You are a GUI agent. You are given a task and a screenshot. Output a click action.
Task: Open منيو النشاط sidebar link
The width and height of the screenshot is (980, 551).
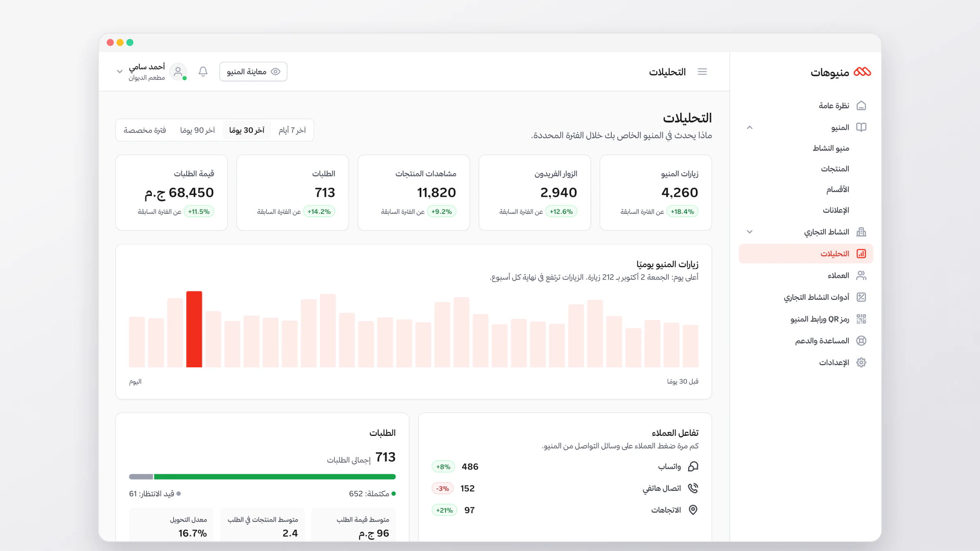click(x=831, y=148)
